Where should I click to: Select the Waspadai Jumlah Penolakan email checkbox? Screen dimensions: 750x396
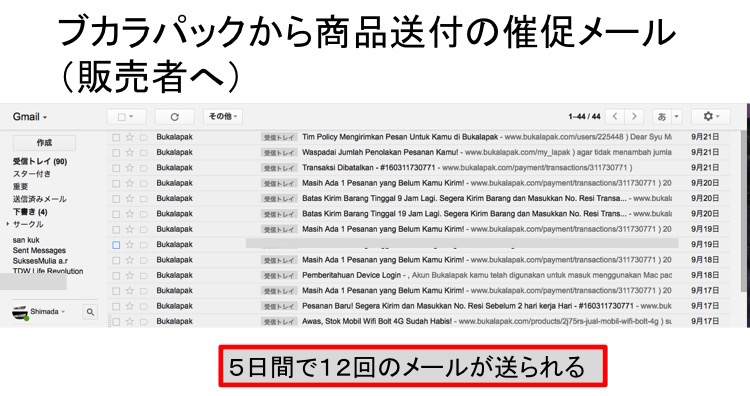pos(116,153)
